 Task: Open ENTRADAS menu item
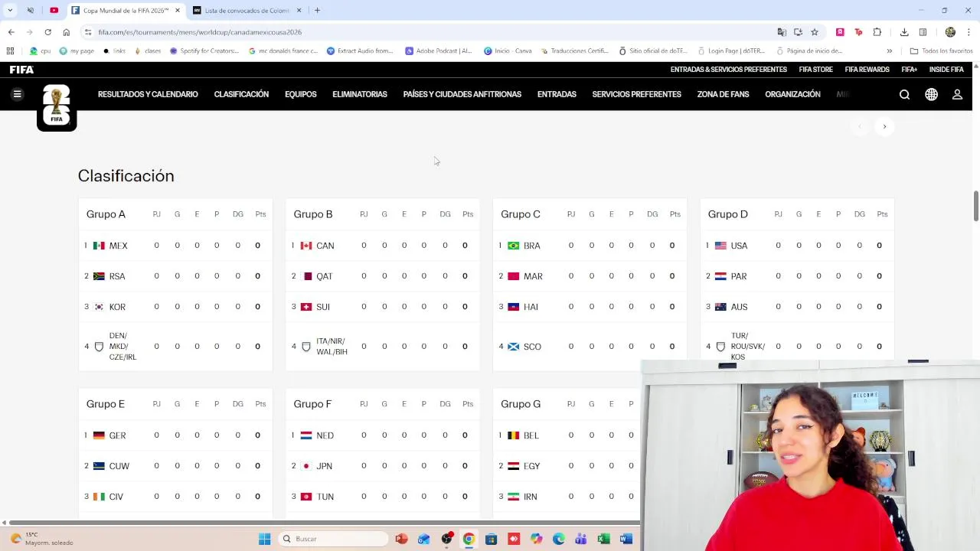pyautogui.click(x=557, y=94)
